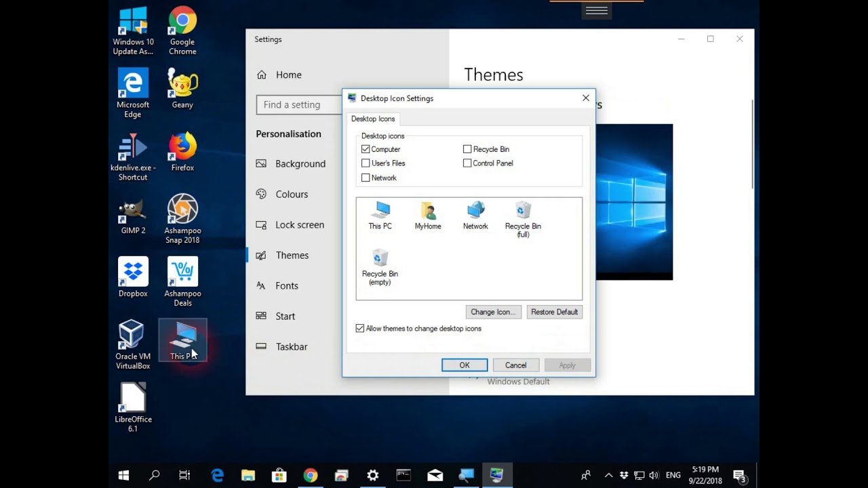Viewport: 868px width, 488px height.
Task: Select Ashampoo Deals desktop icon
Action: (182, 282)
